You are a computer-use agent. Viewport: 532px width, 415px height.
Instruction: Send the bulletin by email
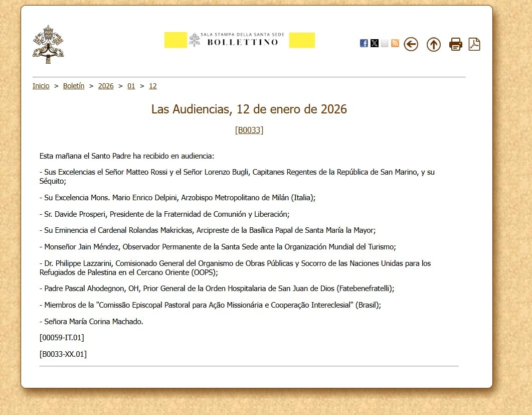[385, 43]
